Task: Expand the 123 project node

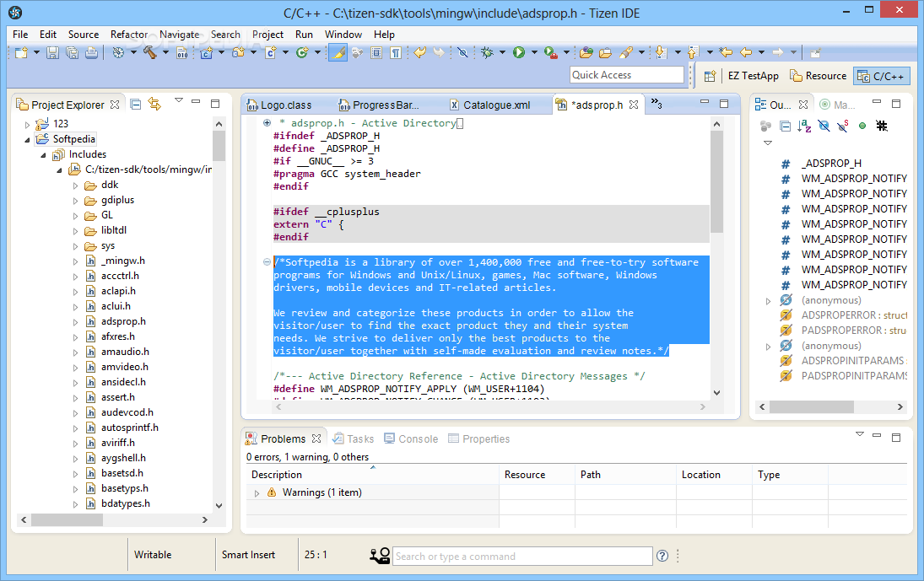Action: [27, 124]
